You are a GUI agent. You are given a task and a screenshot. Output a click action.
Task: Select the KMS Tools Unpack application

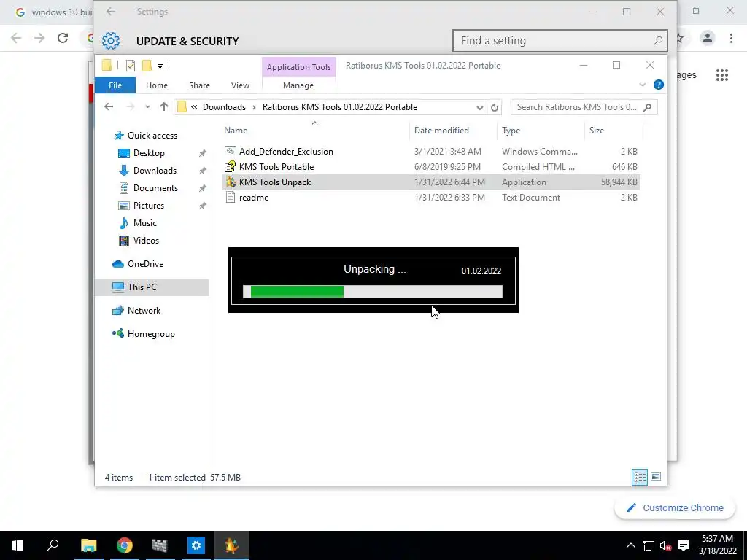[430, 182]
